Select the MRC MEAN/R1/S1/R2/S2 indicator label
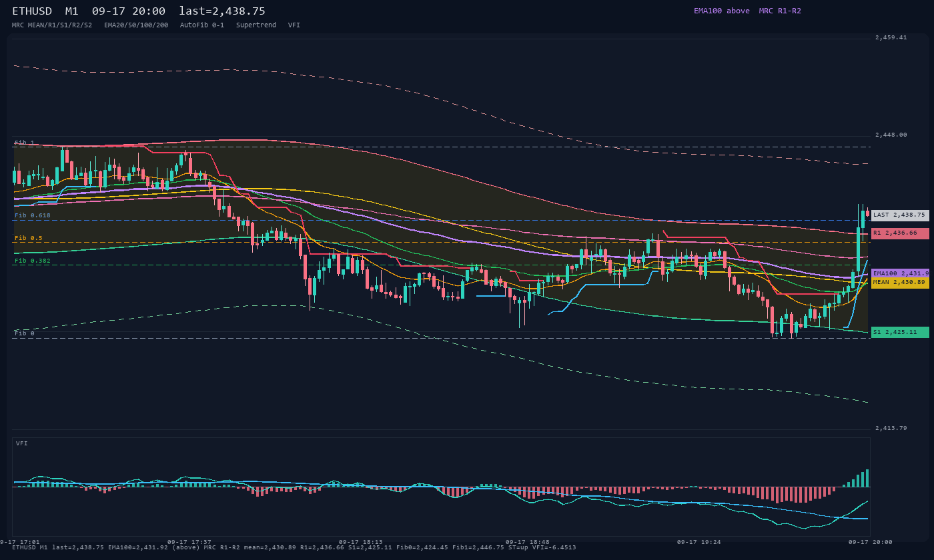934x560 pixels. coord(52,25)
